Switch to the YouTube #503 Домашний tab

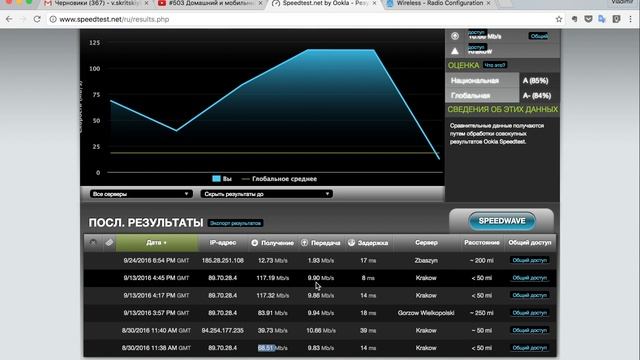(210, 3)
